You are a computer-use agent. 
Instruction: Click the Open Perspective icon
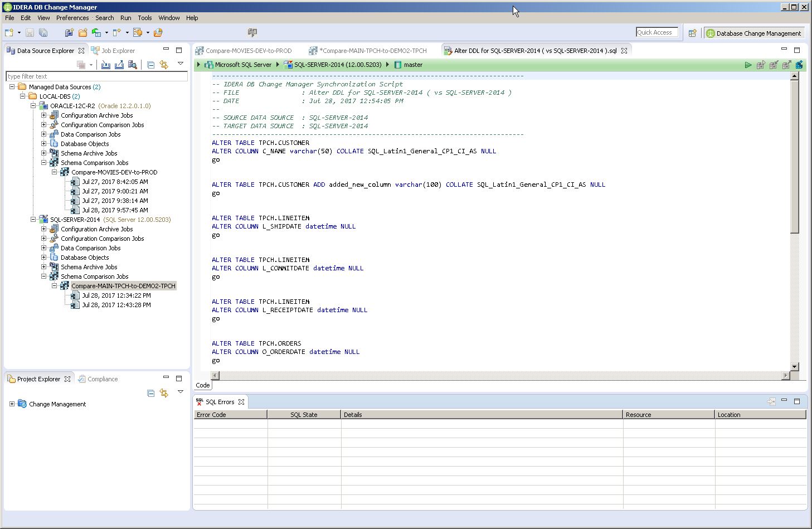coord(693,33)
